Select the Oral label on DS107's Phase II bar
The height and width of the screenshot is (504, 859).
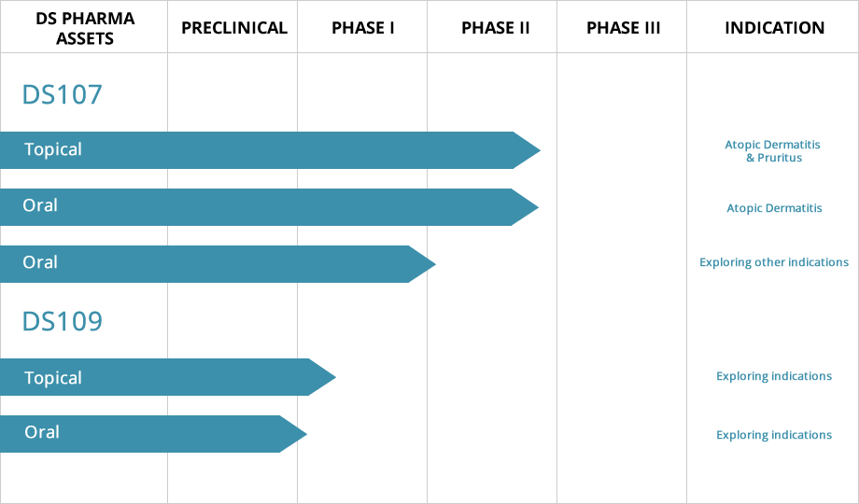point(40,205)
